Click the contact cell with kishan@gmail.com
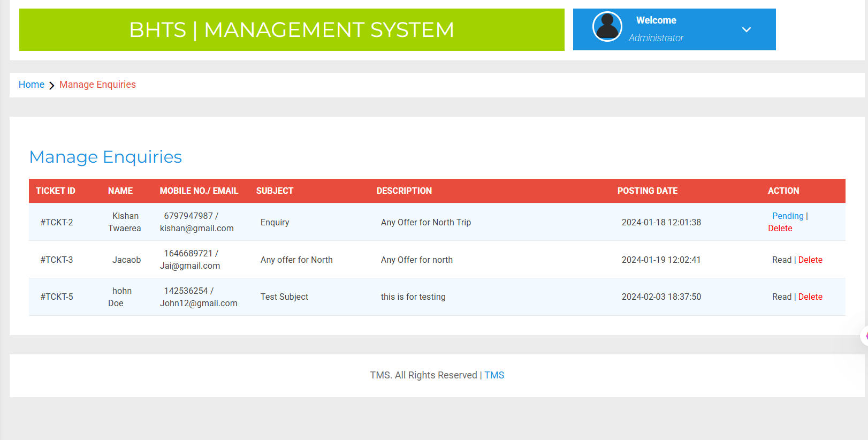868x440 pixels. (x=197, y=222)
